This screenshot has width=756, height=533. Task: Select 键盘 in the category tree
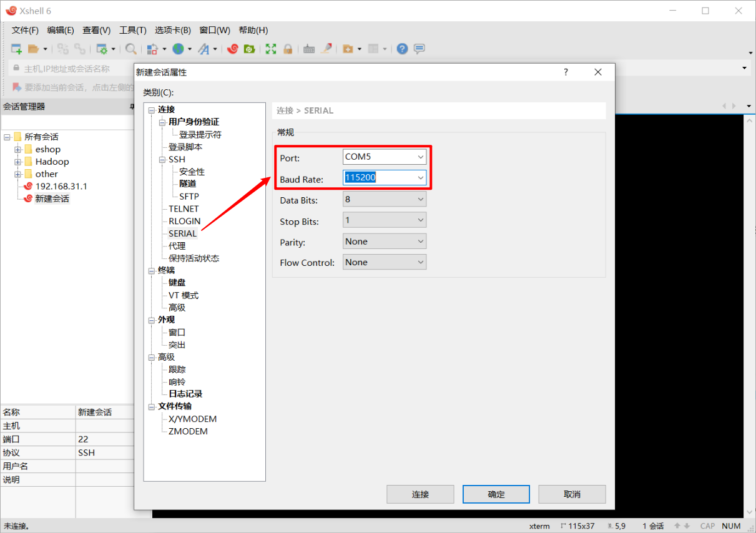(x=177, y=283)
